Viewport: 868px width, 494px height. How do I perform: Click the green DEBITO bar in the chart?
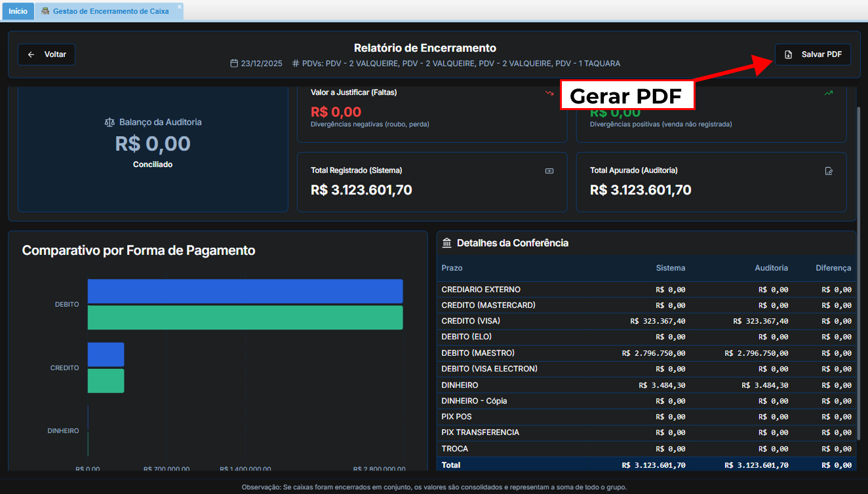(x=245, y=317)
